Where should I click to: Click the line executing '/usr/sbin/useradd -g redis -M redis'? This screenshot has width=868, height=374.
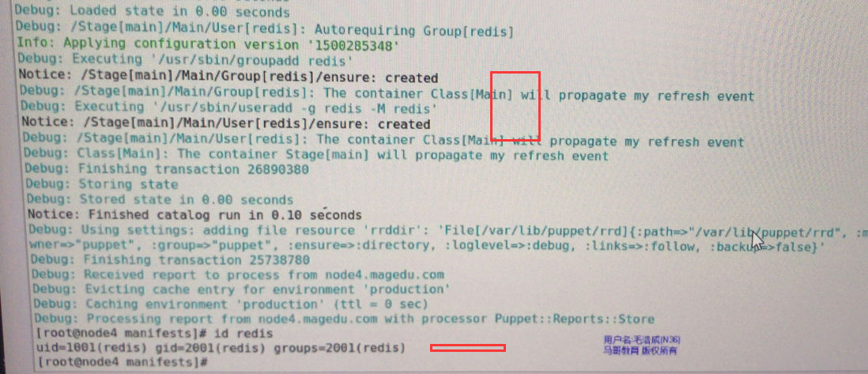228,107
